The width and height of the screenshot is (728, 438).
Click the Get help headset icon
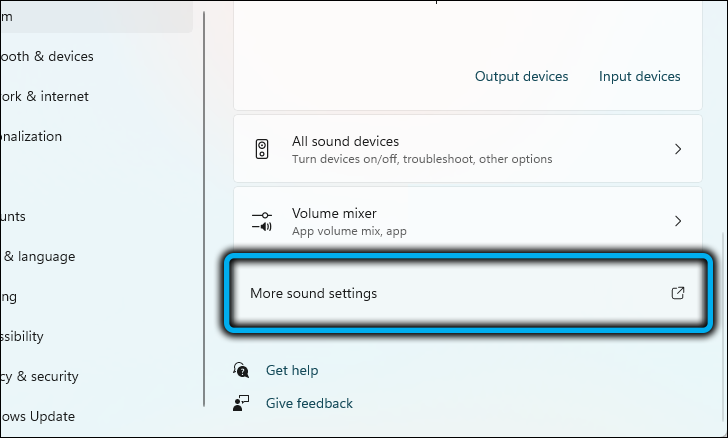pos(241,370)
